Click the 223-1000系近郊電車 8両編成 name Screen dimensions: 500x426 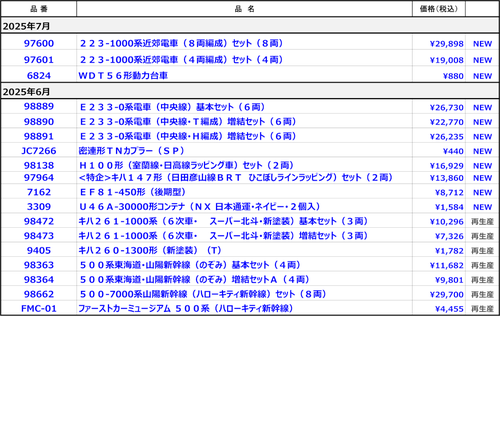(x=181, y=43)
